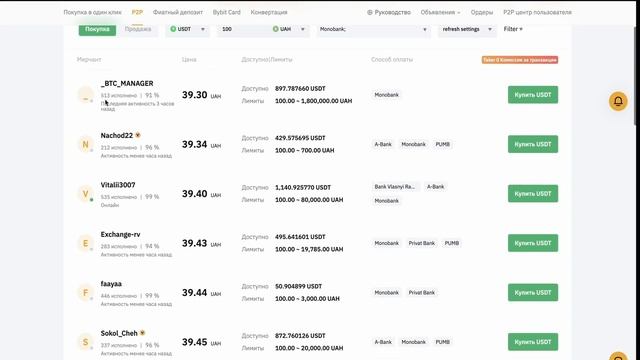
Task: Click the 39.34 UAH price
Action: pos(201,144)
